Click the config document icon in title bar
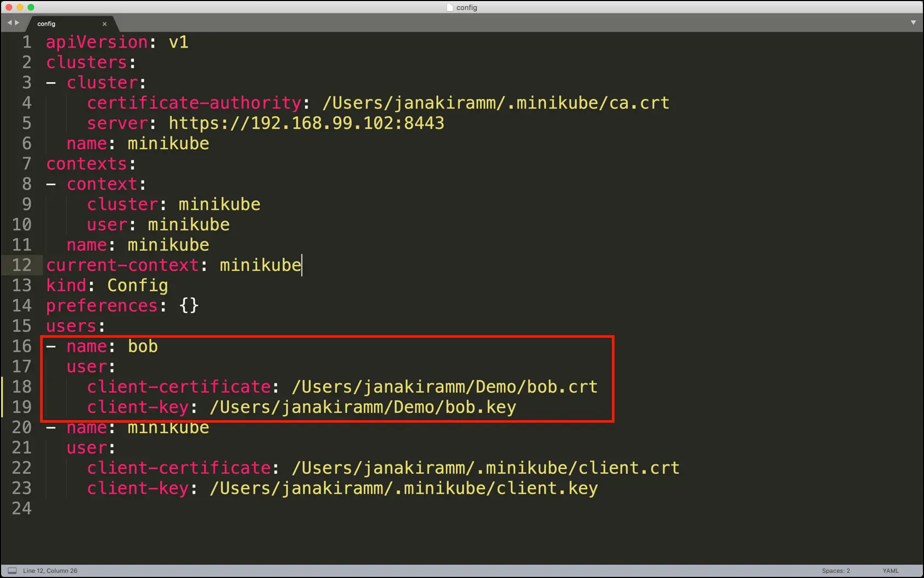Viewport: 924px width, 578px height. coord(450,8)
